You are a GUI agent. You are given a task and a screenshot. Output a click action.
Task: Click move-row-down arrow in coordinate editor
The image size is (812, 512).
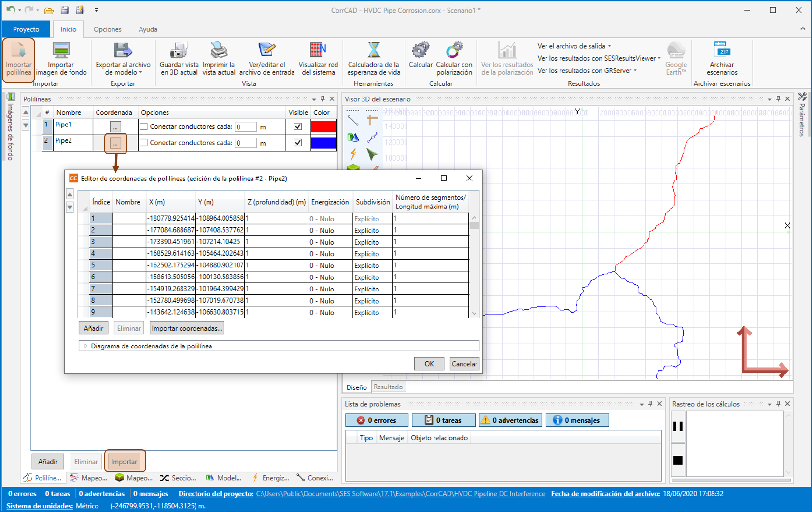70,208
